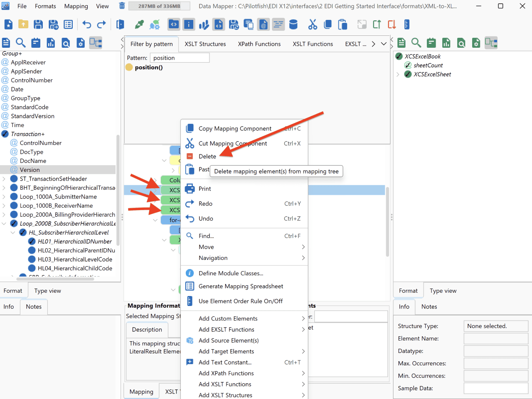Click the blue database cylinder icon

click(293, 24)
